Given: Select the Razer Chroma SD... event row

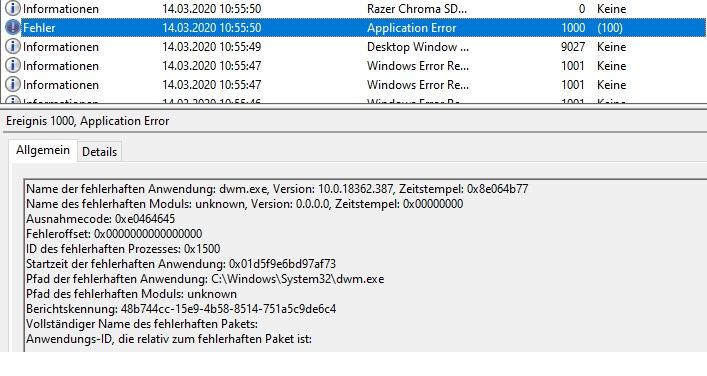Looking at the screenshot, I should tap(354, 9).
